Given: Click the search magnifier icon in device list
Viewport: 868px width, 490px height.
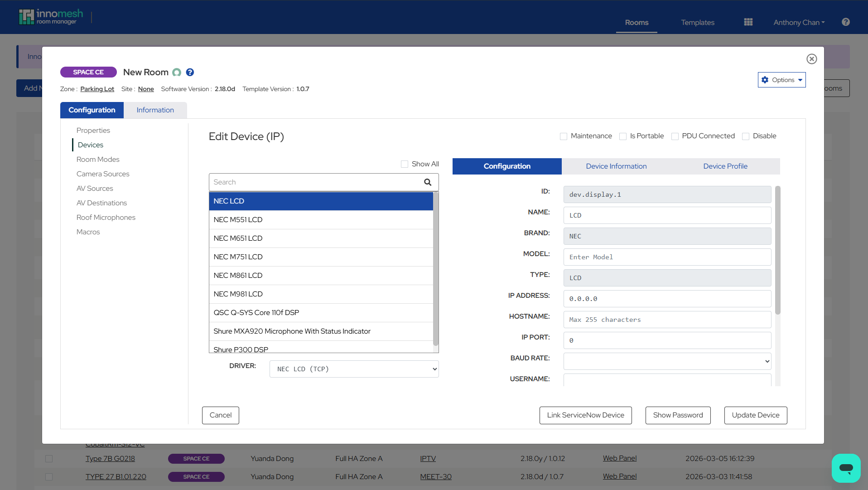Looking at the screenshot, I should (x=427, y=182).
